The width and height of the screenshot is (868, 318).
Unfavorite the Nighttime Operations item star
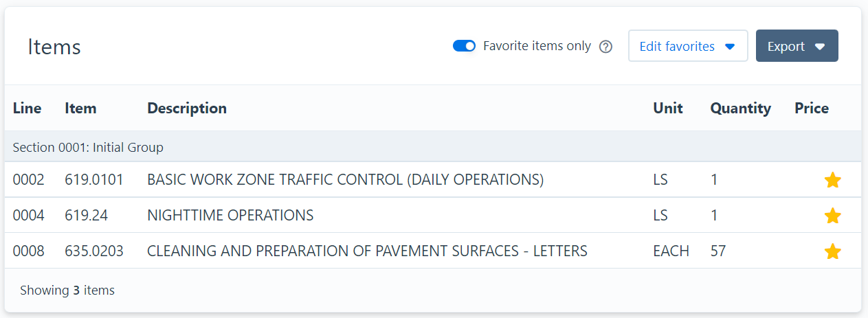pos(832,216)
